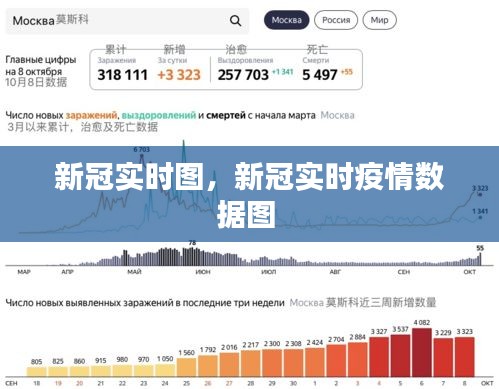Select the Москва region tab
The width and height of the screenshot is (499, 389).
286,20
